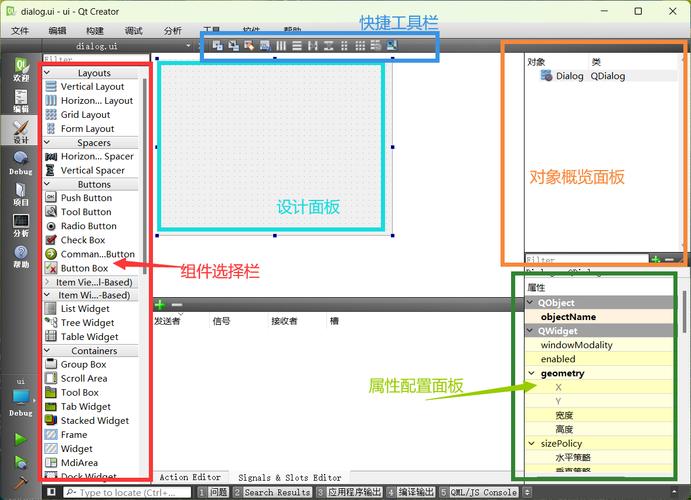This screenshot has height=500, width=691.
Task: Apply Lay Out Horizontally from the toolbar
Action: point(281,45)
